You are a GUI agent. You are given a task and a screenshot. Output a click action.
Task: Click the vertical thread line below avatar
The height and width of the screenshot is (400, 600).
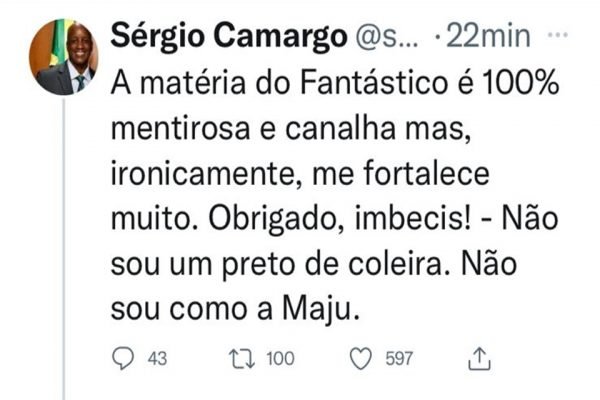[x=64, y=250]
